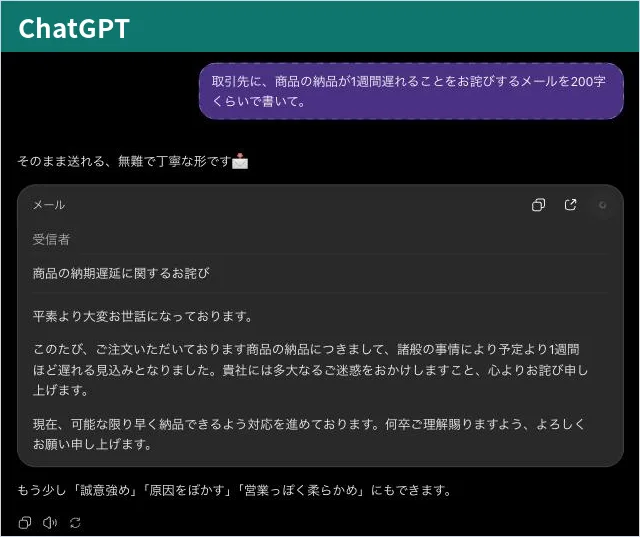Regenerate the response
The height and width of the screenshot is (537, 640).
(75, 522)
